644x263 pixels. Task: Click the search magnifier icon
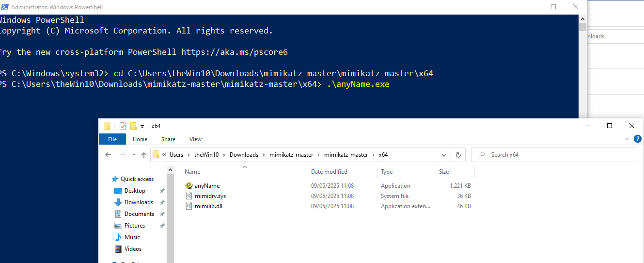click(482, 155)
